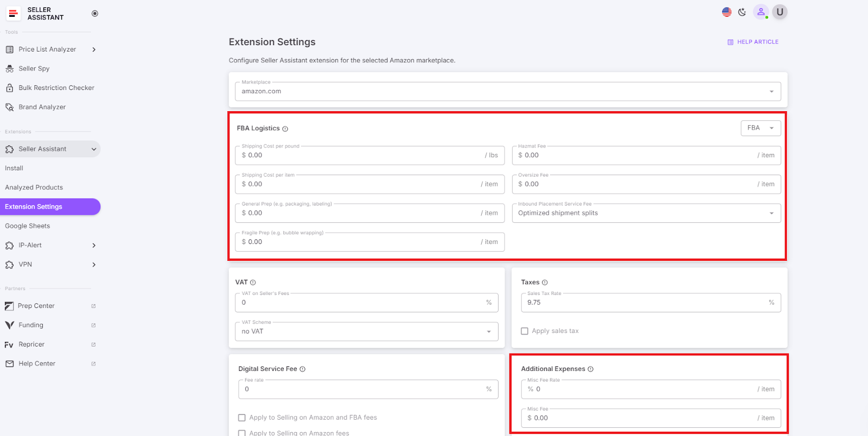Viewport: 868px width, 436px height.
Task: Show VAT info tooltip icon
Action: (253, 283)
